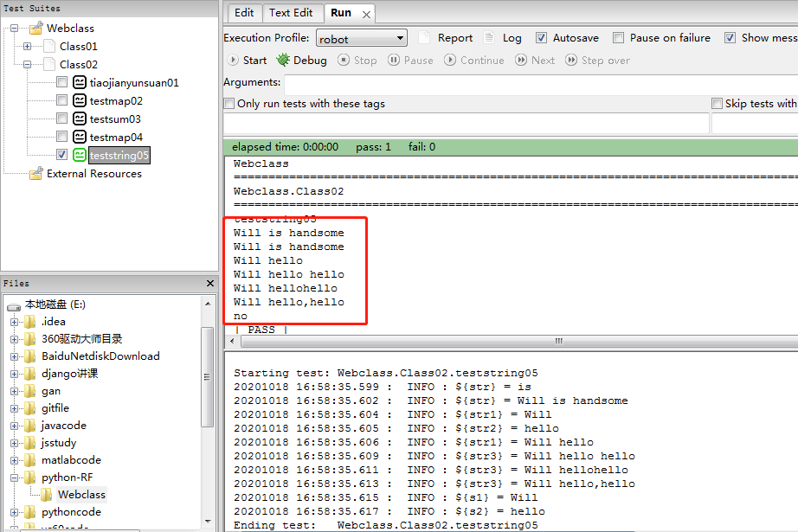The image size is (798, 532).
Task: Click the Files panel scroll up arrow
Action: click(208, 304)
